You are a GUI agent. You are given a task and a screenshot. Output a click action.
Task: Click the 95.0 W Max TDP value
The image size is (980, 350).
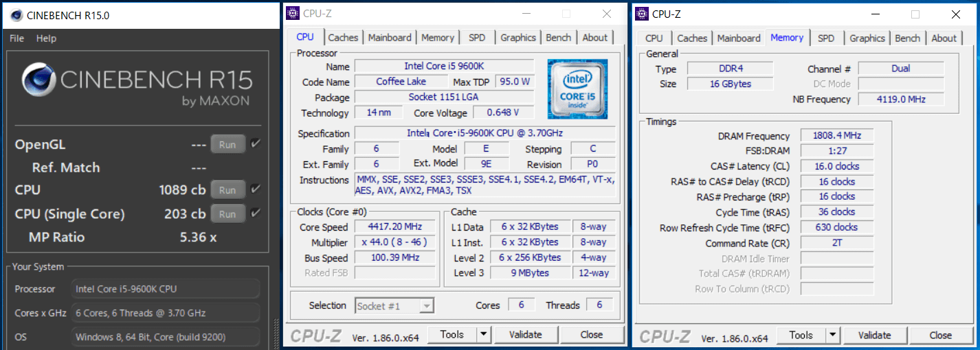[515, 82]
